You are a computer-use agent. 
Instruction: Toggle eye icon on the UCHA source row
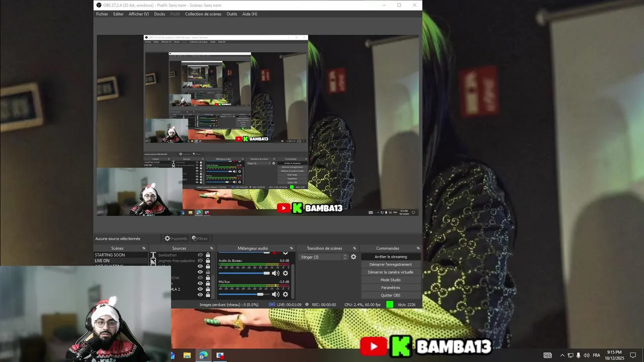pyautogui.click(x=200, y=278)
